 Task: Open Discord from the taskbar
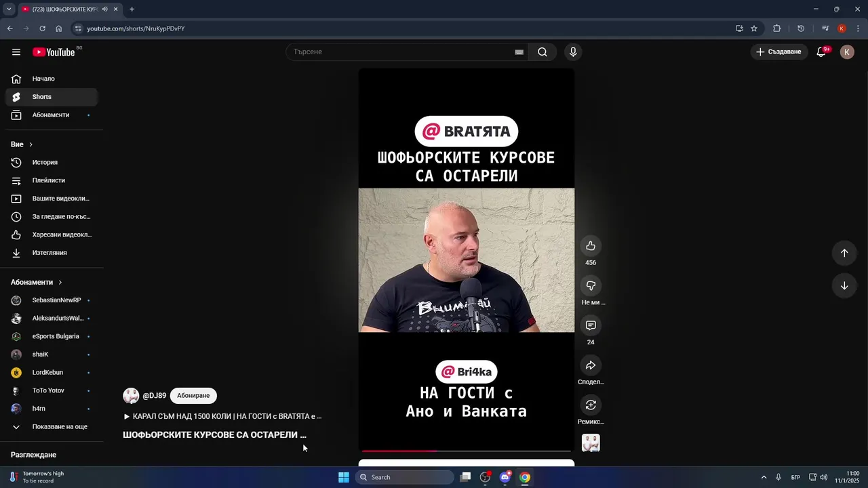[505, 477]
